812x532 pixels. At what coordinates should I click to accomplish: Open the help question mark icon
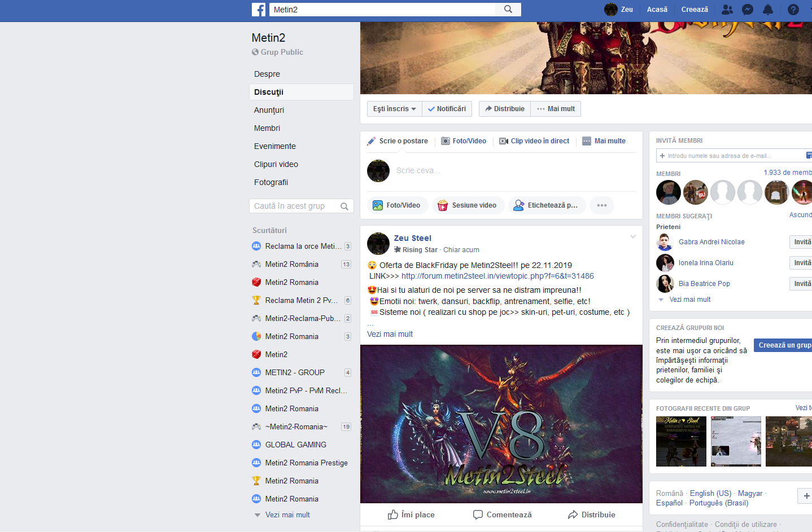[793, 10]
